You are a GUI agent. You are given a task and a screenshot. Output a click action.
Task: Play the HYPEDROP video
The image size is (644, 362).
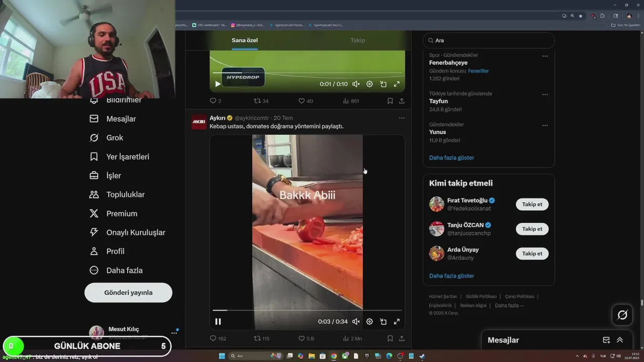[x=218, y=84]
